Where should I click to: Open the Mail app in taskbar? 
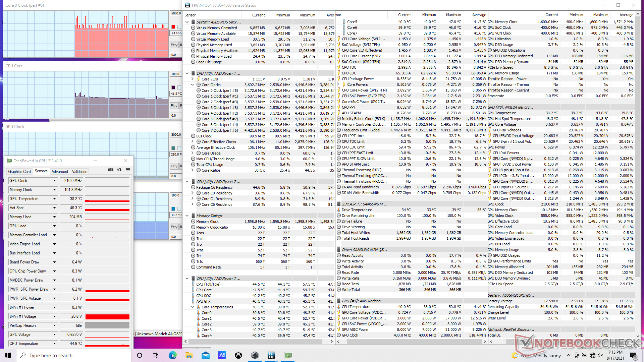coord(205,355)
